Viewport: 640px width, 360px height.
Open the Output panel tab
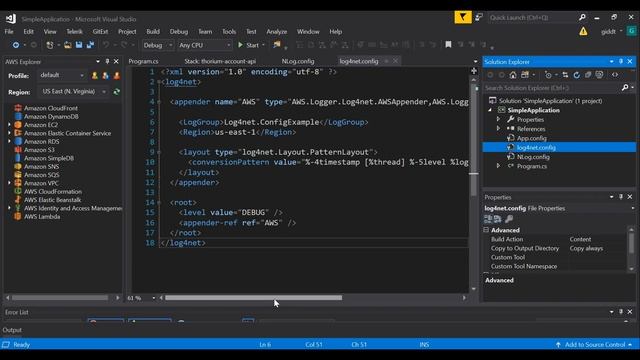pos(12,330)
